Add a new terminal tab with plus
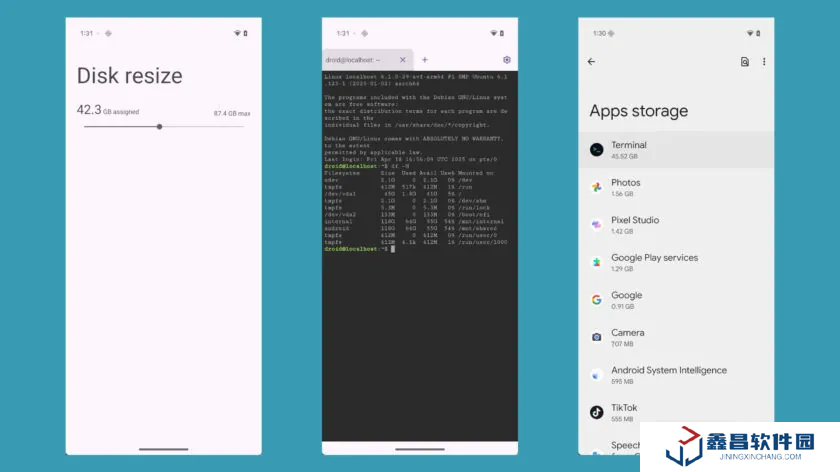 [x=424, y=60]
